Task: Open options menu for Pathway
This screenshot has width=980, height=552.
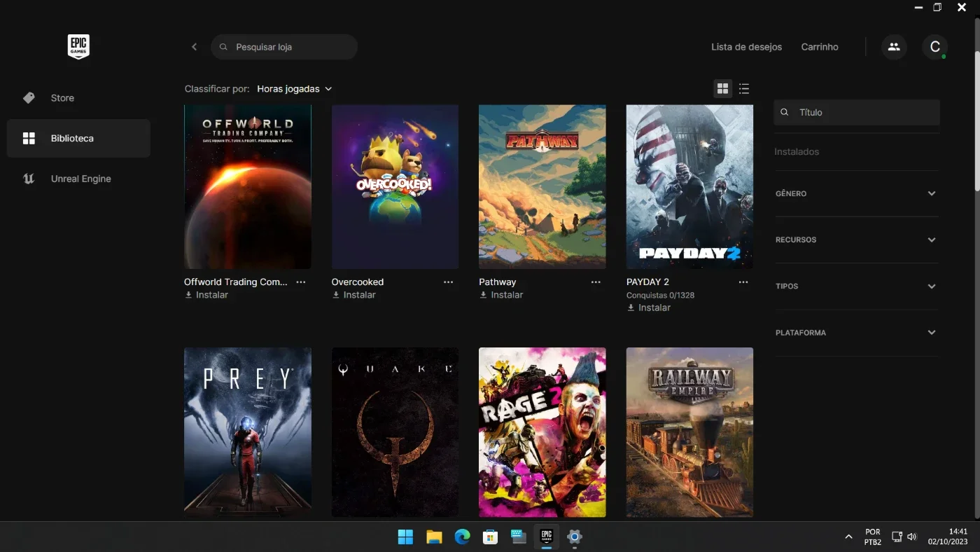Action: pyautogui.click(x=596, y=282)
